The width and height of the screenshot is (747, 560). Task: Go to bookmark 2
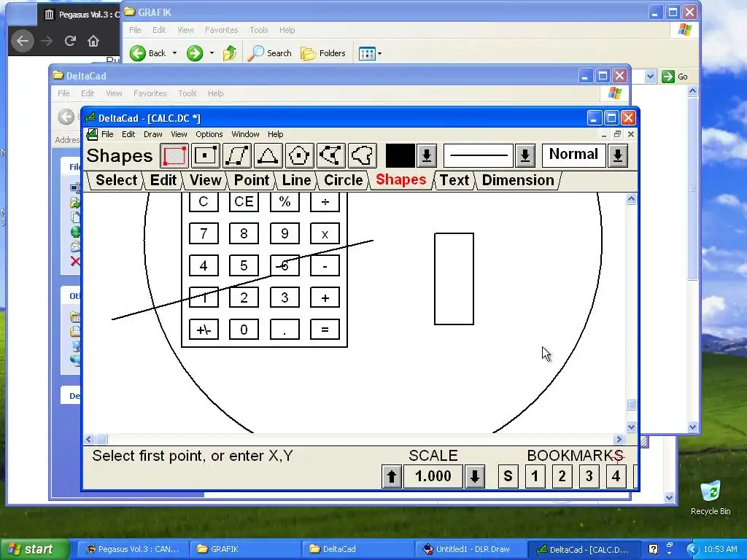pyautogui.click(x=562, y=476)
